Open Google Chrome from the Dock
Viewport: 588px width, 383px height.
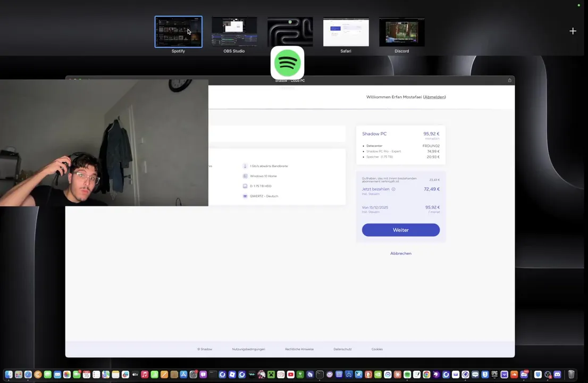426,374
